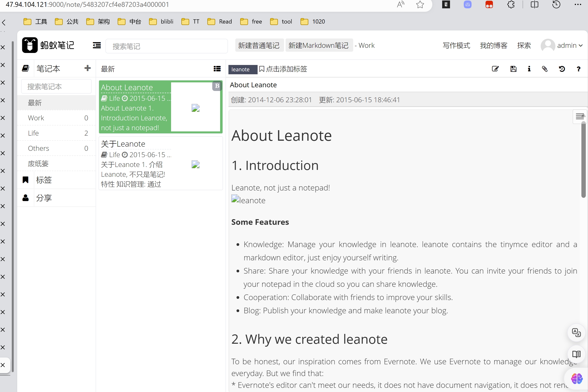The width and height of the screenshot is (588, 392).
Task: Open the note outline navigation icon
Action: (580, 116)
